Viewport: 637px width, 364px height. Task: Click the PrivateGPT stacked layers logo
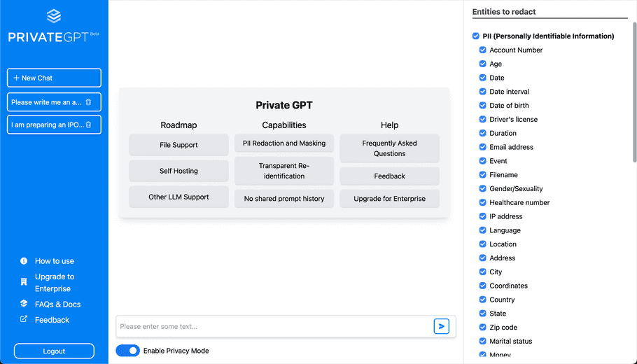pos(54,16)
